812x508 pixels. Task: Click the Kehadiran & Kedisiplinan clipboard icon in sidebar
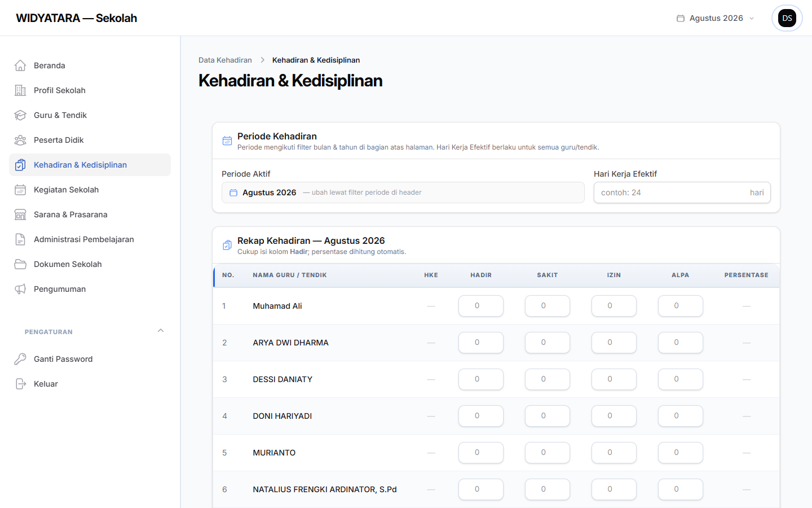point(20,165)
